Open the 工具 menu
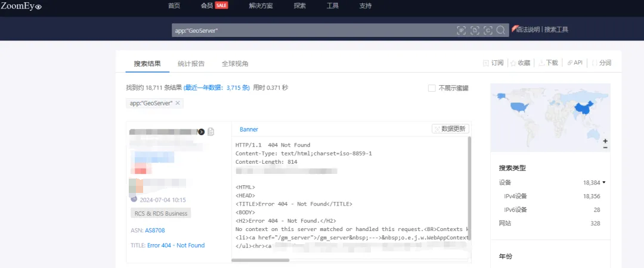This screenshot has height=268, width=644. click(332, 6)
